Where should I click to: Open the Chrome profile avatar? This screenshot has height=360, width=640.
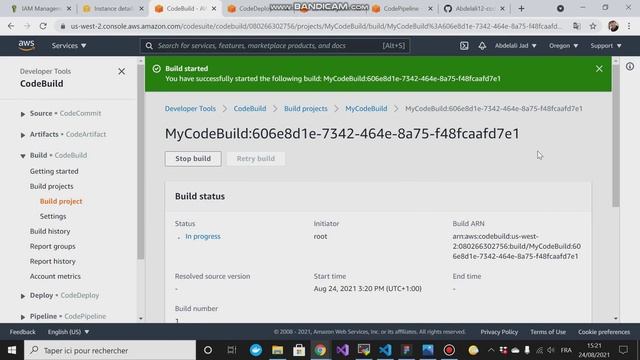pos(613,26)
